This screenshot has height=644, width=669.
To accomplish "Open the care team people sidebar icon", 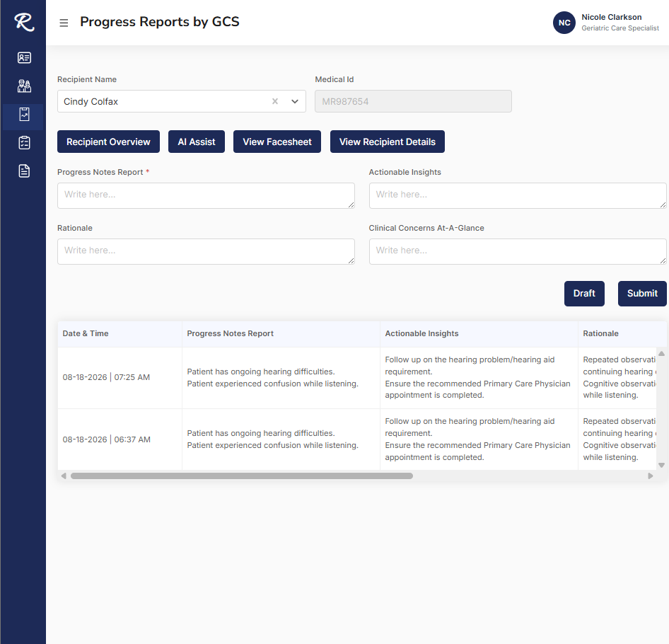I will pos(24,86).
